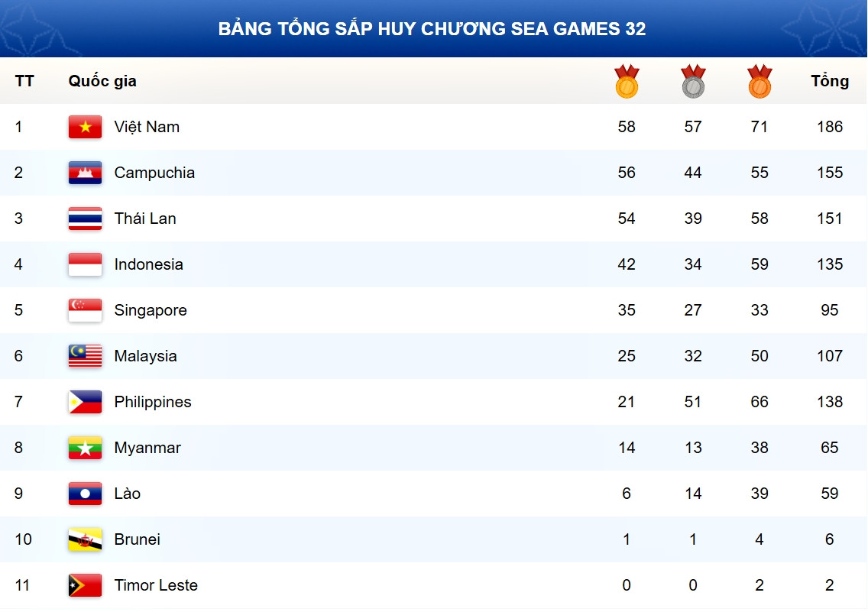Click the Campuchia flag icon
Image resolution: width=868 pixels, height=612 pixels.
pos(85,173)
